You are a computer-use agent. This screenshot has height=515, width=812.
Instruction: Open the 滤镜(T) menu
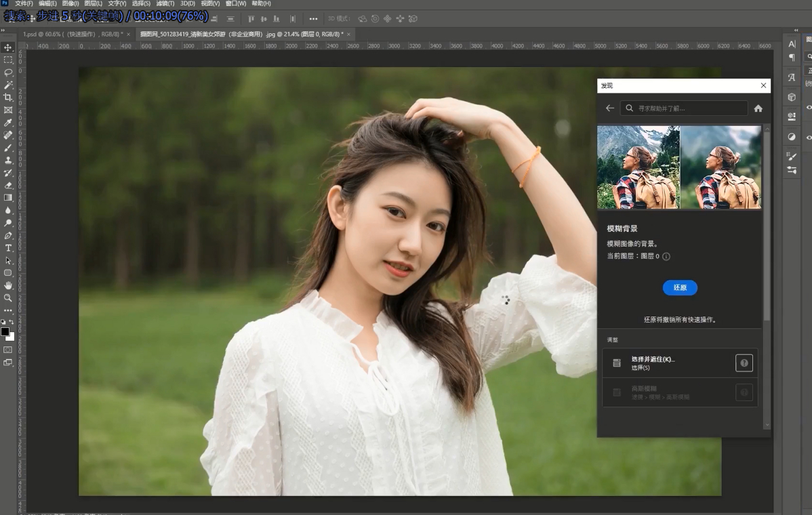pos(165,3)
